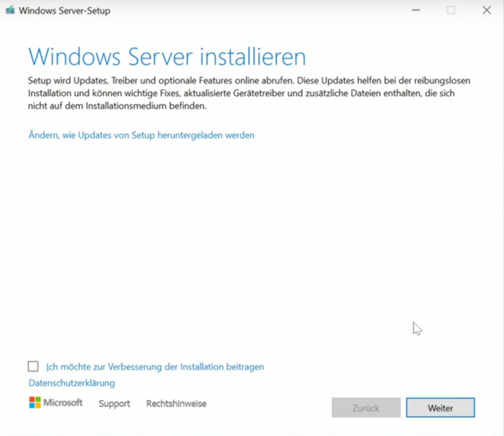
Task: Click the 'Windows Server-Setup' title bar text
Action: click(x=64, y=11)
